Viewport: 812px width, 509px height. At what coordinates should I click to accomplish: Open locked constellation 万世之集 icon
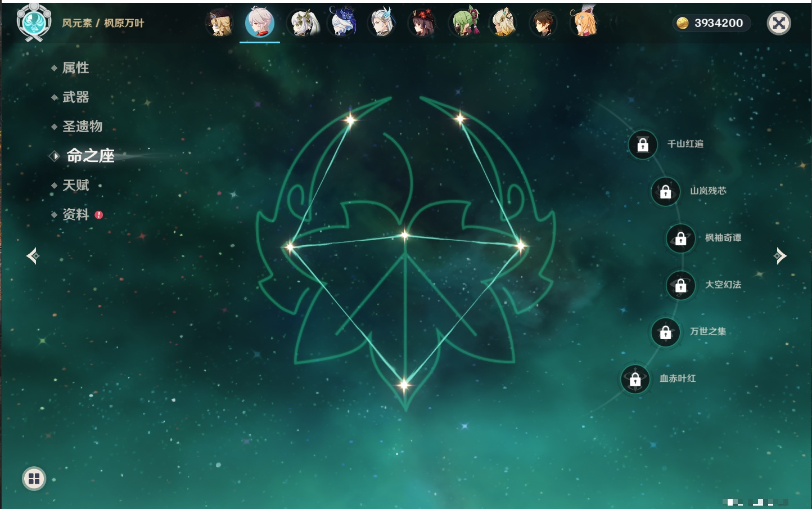[666, 332]
